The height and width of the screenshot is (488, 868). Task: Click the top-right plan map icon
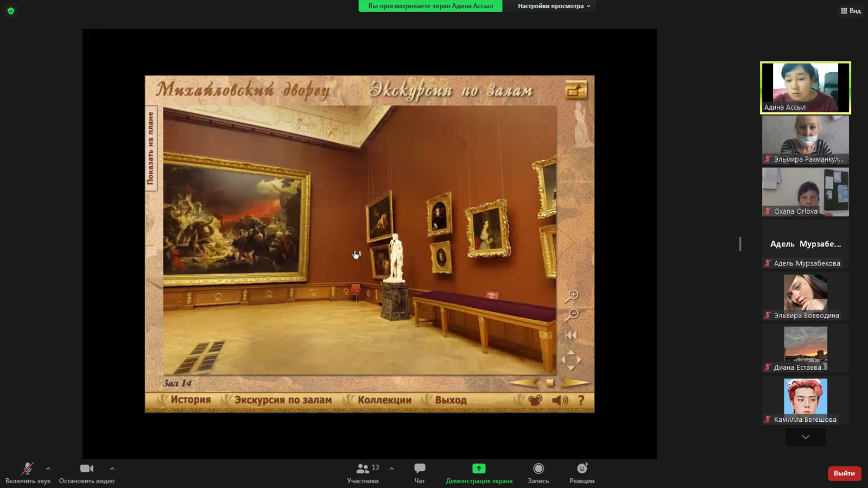point(576,90)
